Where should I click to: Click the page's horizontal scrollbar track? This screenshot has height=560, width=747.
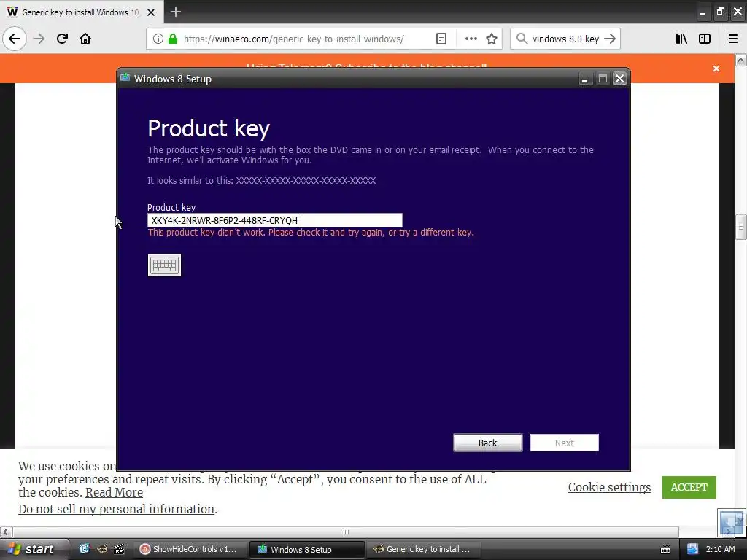click(x=345, y=532)
